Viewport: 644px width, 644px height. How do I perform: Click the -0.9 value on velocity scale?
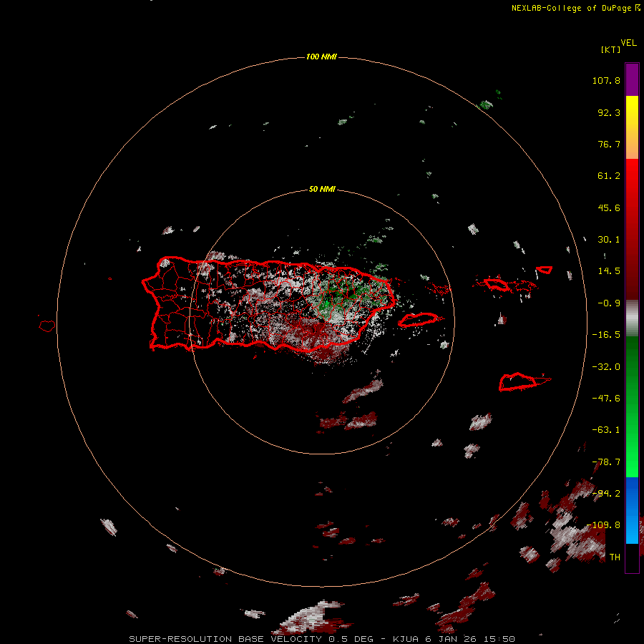(609, 303)
